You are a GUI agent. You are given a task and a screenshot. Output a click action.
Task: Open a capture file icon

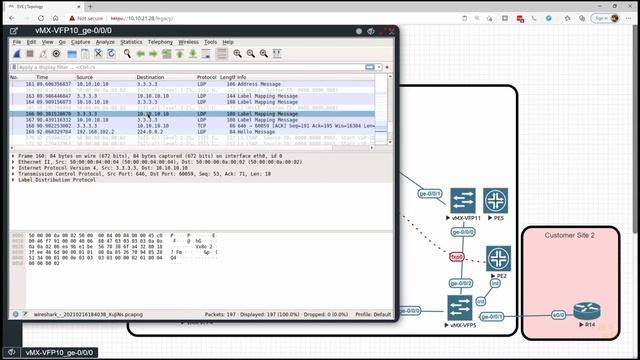tap(72, 54)
